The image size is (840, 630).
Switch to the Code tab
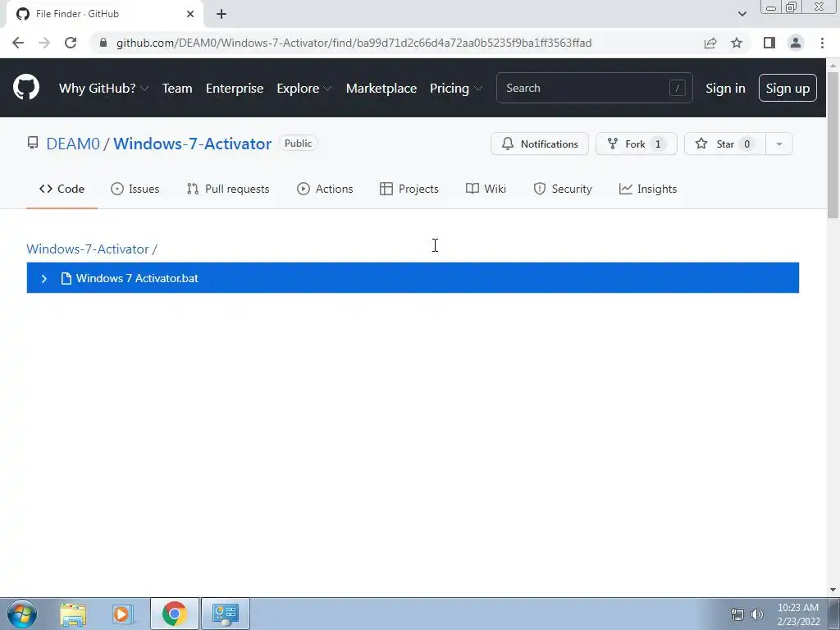pyautogui.click(x=62, y=189)
